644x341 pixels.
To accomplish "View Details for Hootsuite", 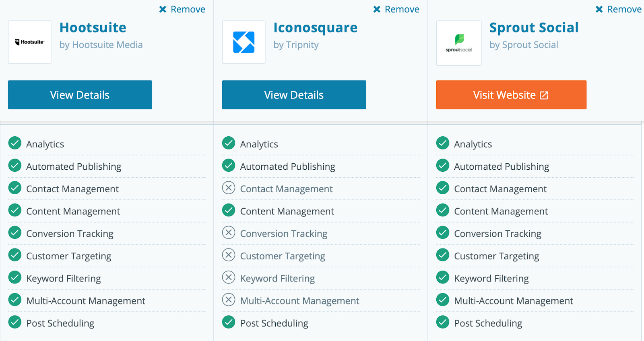I will click(80, 95).
